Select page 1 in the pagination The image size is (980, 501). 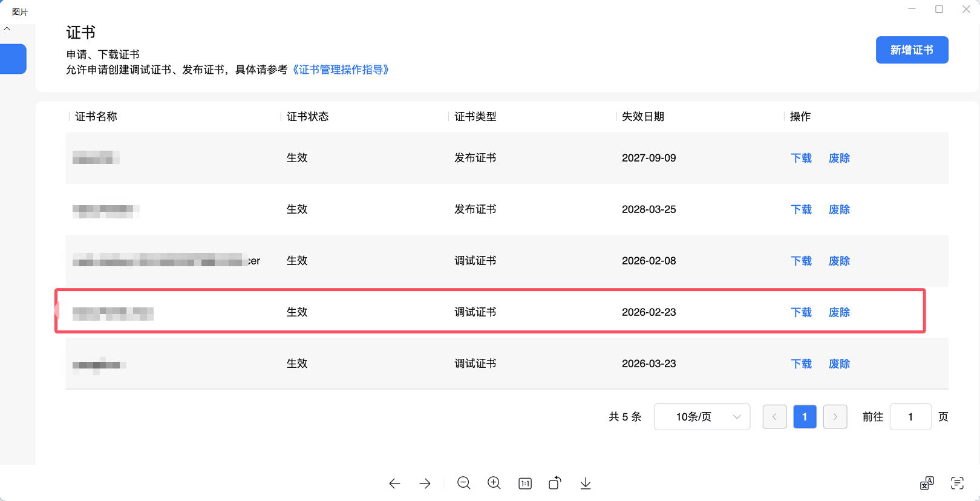(x=805, y=417)
